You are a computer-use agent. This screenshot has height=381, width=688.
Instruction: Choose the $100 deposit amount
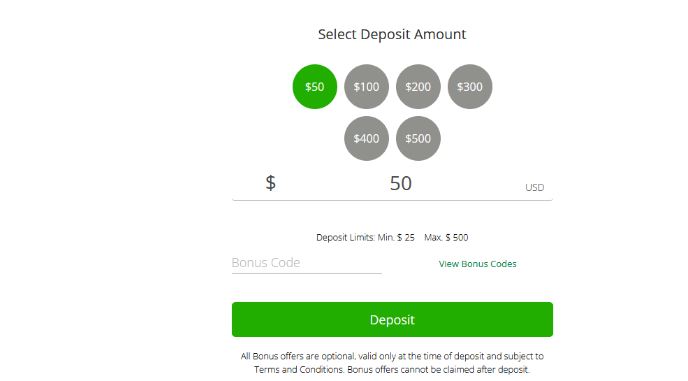click(366, 86)
